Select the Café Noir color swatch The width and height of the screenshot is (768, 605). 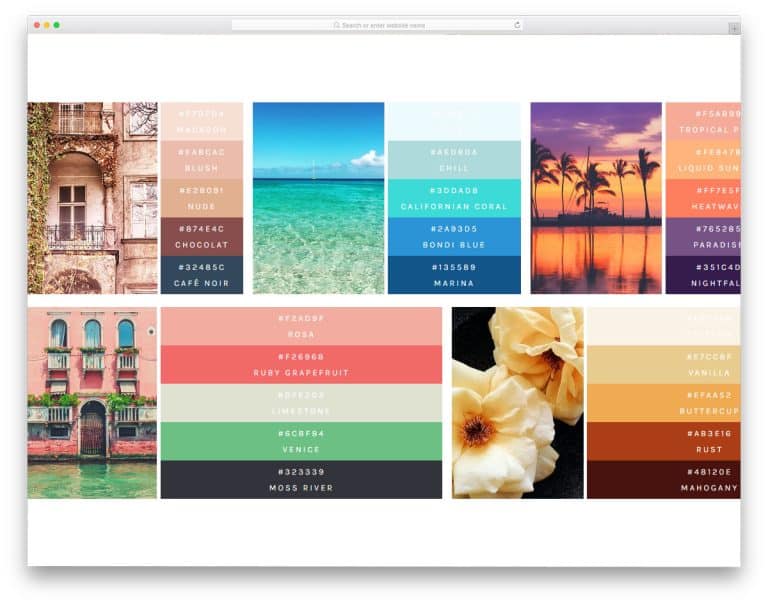(202, 275)
